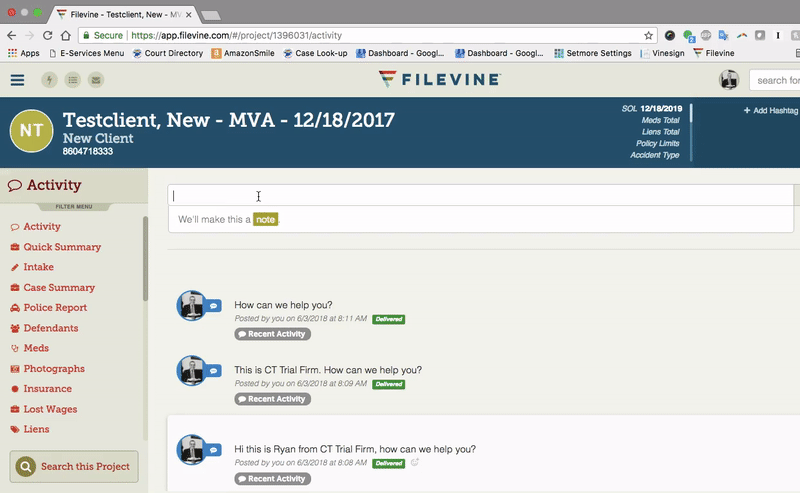Click the Search this Project button
The image size is (800, 493).
(74, 466)
